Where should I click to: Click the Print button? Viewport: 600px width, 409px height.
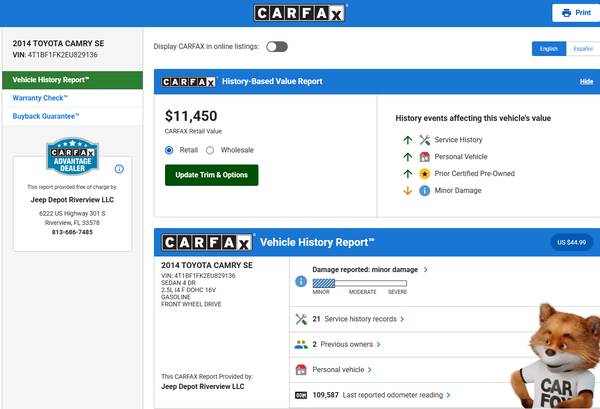(572, 13)
